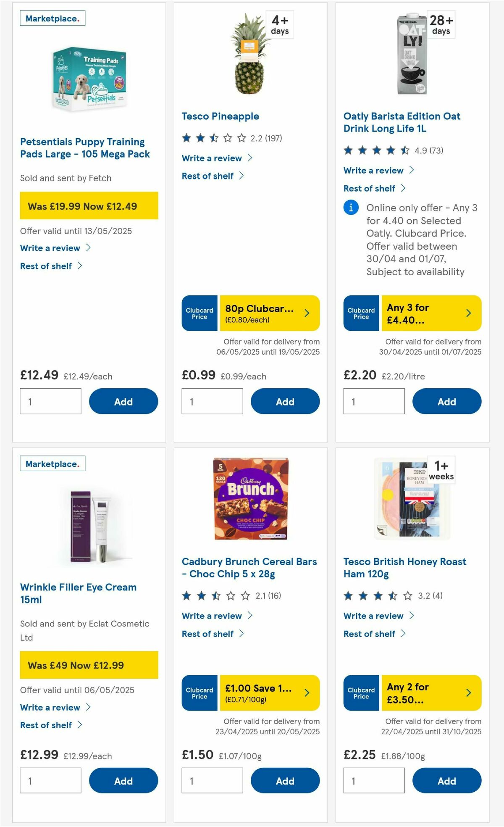
Task: Click Clubcard Price icon on Cadbury Brunch bars
Action: coord(199,693)
